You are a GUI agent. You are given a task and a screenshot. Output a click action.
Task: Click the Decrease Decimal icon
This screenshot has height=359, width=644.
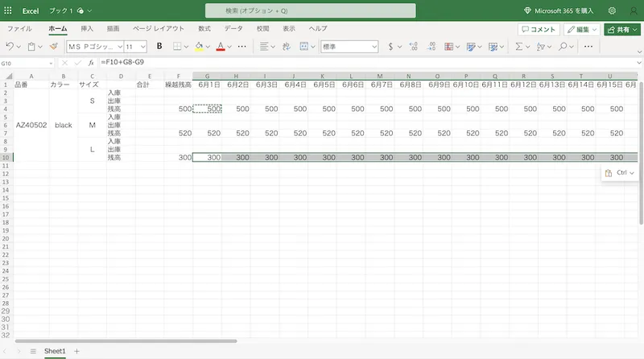[431, 47]
